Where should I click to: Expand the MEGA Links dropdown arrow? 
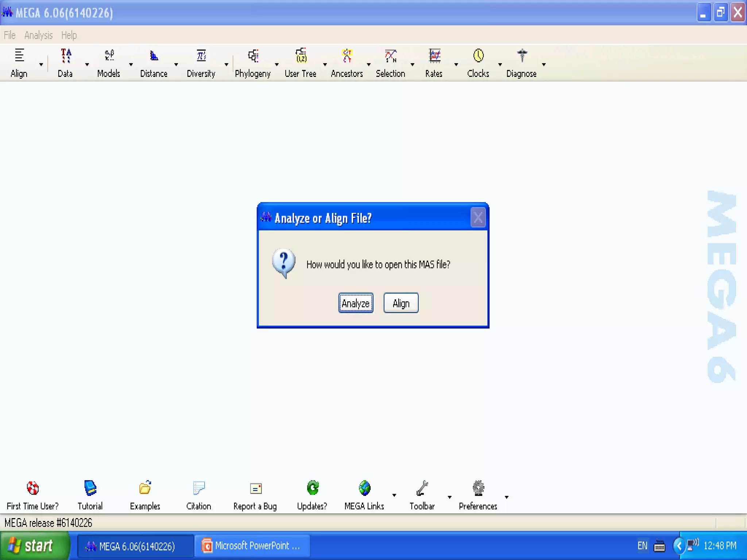(394, 495)
